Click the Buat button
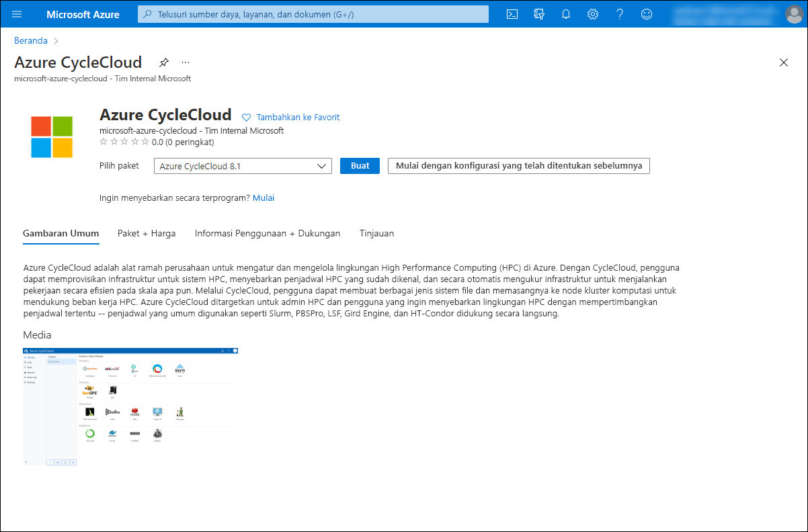Image resolution: width=808 pixels, height=532 pixels. (x=360, y=165)
